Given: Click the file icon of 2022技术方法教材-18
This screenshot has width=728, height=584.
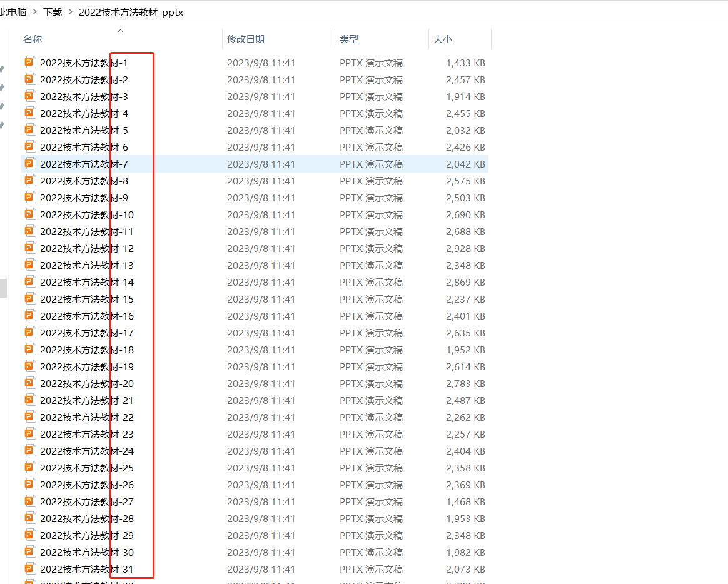Looking at the screenshot, I should tap(29, 349).
